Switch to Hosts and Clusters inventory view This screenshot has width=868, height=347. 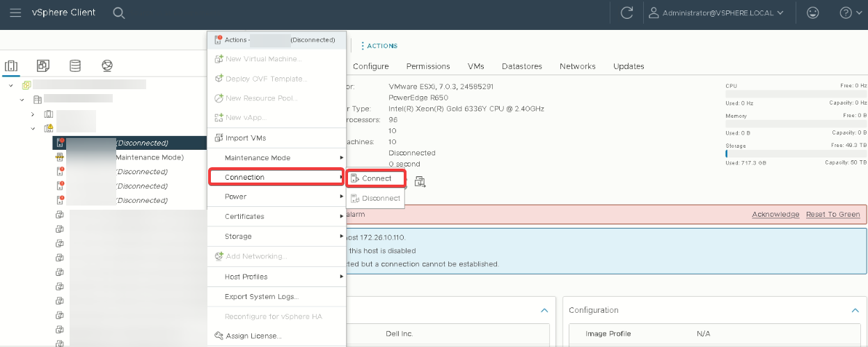click(x=11, y=66)
